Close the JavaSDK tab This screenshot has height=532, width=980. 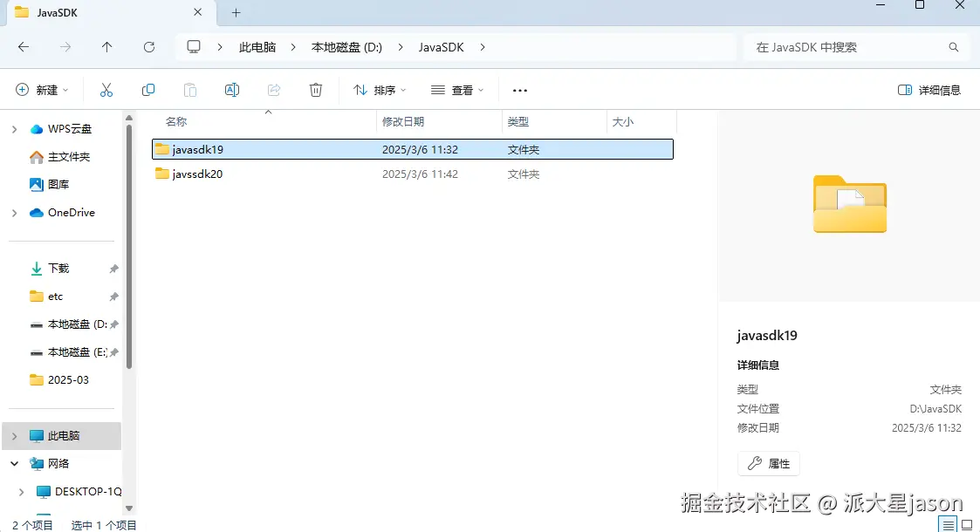coord(197,12)
